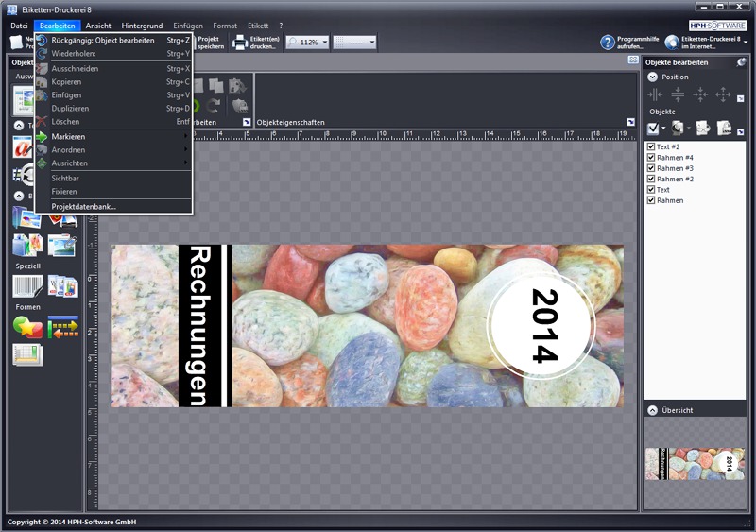Toggle the Rahmen #4 checkbox
Screen dimensions: 756x532
650,158
